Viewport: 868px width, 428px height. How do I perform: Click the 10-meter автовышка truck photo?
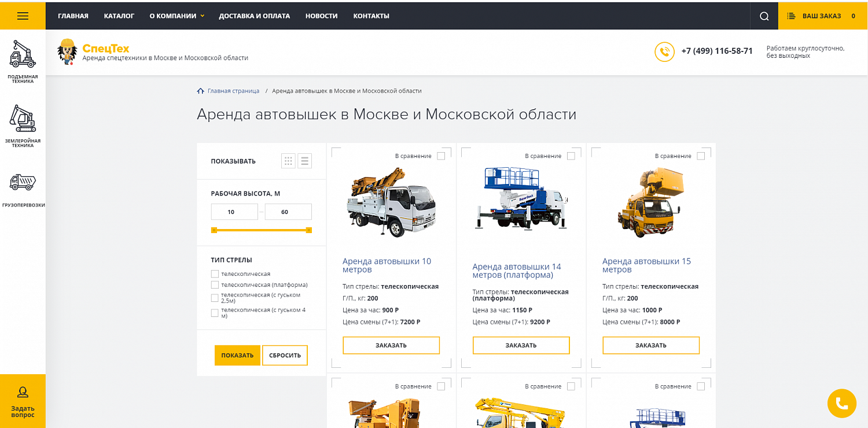point(391,202)
